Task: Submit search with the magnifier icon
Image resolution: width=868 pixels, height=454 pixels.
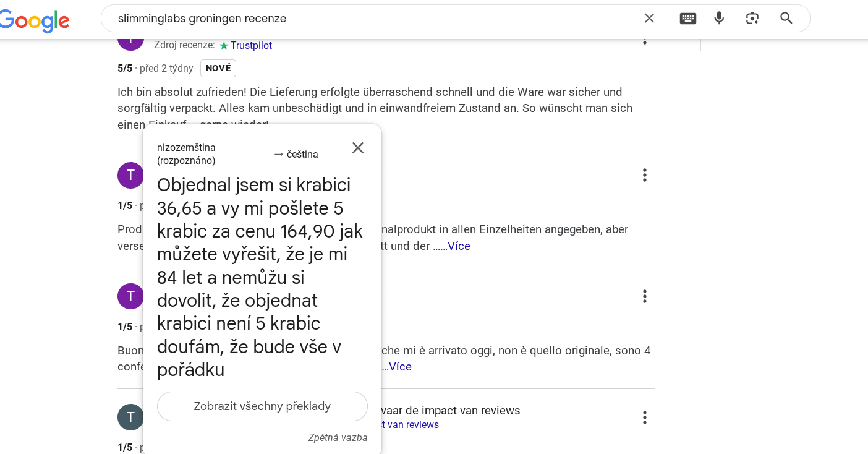Action: pyautogui.click(x=786, y=18)
